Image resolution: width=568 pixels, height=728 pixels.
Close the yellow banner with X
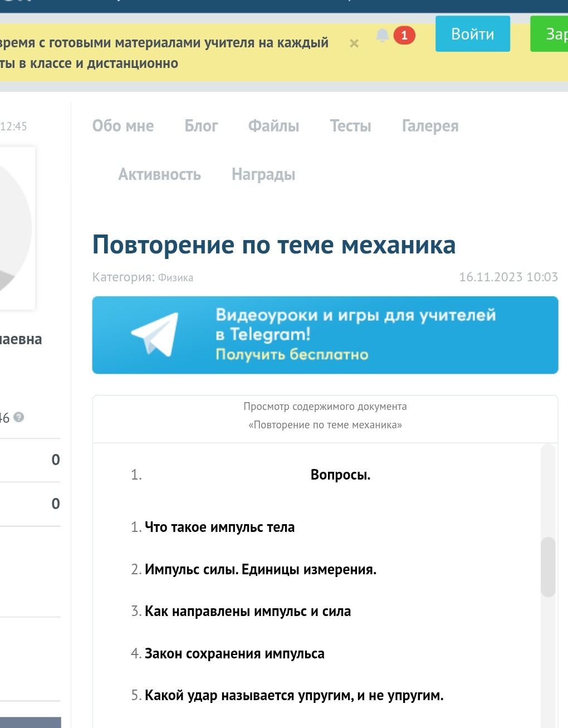(354, 43)
